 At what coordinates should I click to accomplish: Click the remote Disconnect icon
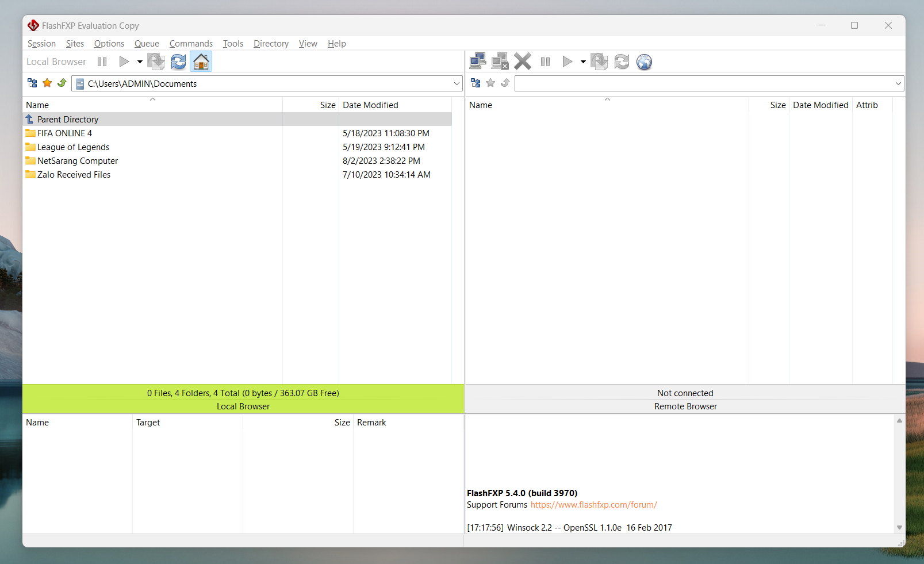pos(500,62)
